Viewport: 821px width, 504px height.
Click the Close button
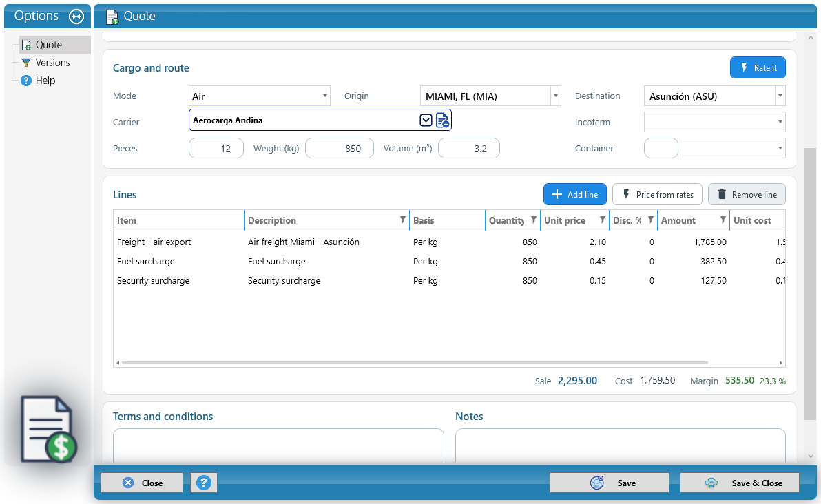[142, 483]
